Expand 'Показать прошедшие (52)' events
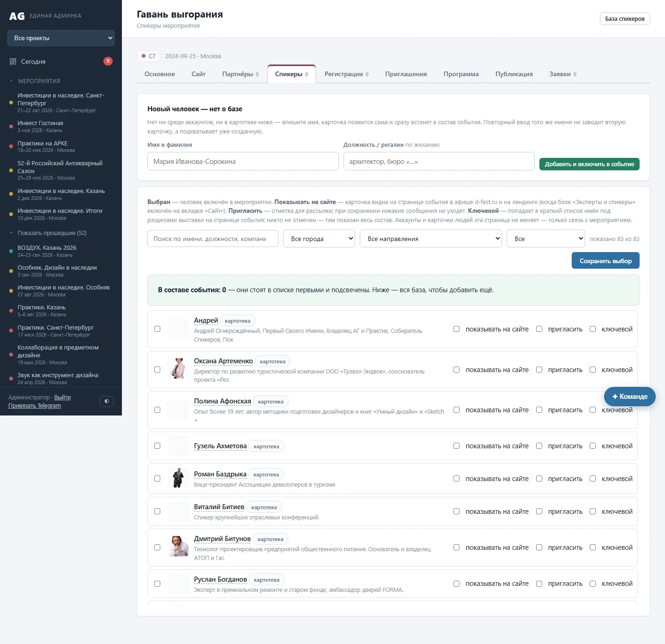Viewport: 665px width, 644px height. tap(52, 233)
